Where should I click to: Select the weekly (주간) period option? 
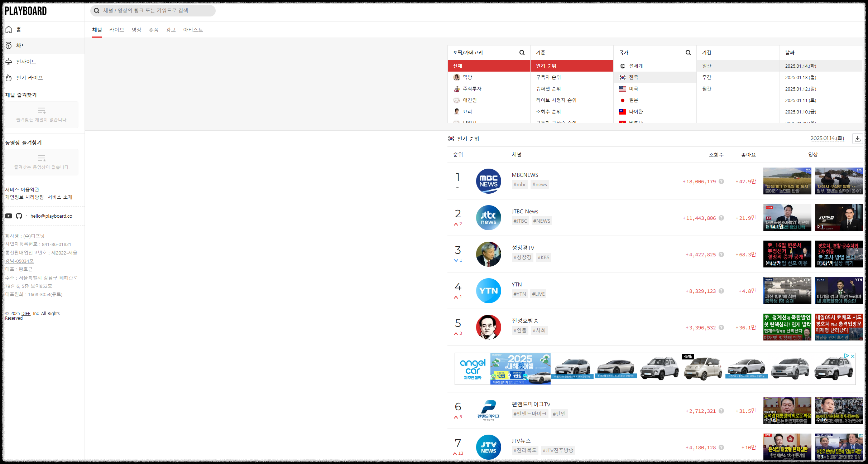(x=706, y=77)
